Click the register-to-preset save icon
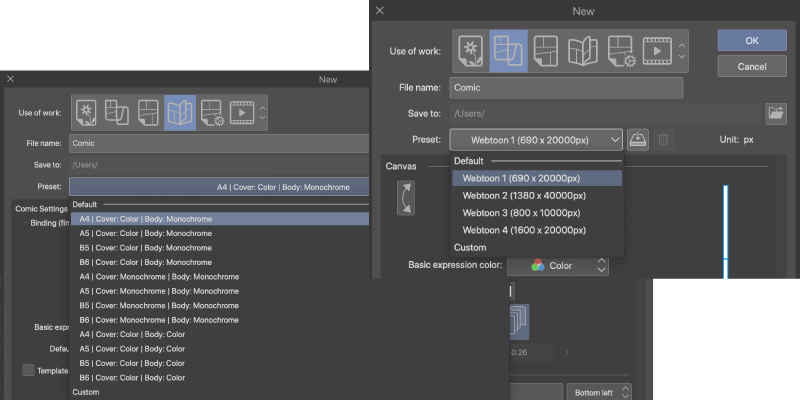Viewport: 800px width, 400px height. 638,140
